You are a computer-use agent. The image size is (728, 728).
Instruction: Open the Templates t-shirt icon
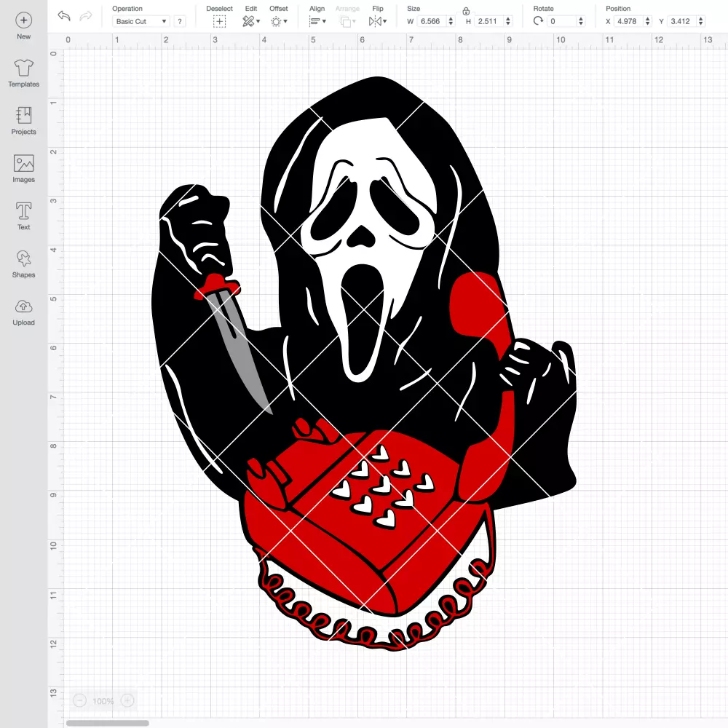pos(24,68)
